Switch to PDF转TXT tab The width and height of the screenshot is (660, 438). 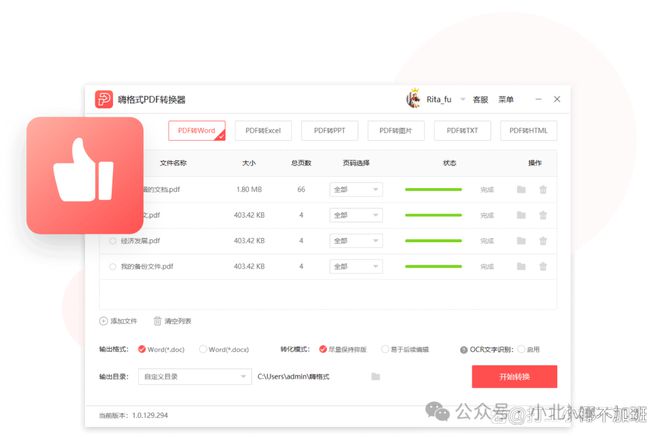pos(462,130)
